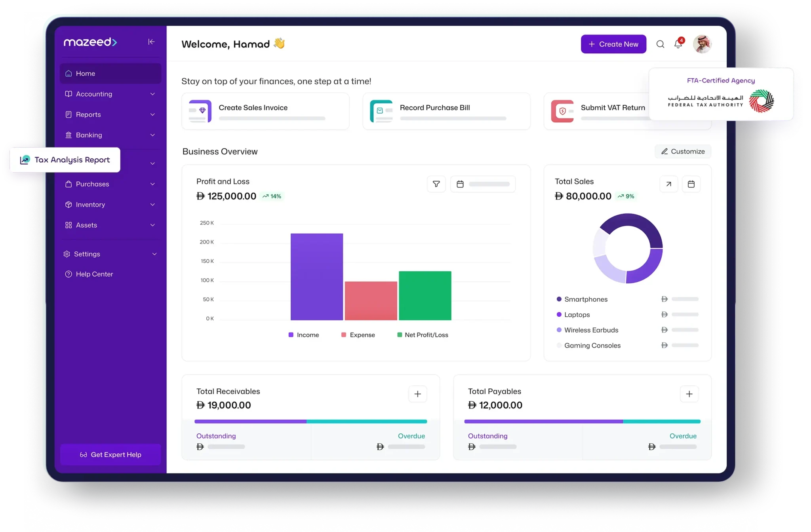Click the Profit and Loss filter icon

click(x=436, y=184)
